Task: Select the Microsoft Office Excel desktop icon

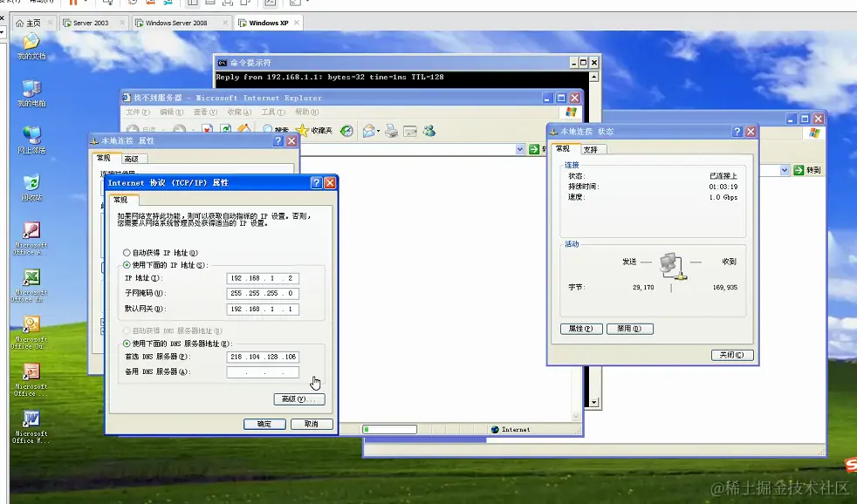Action: (x=31, y=285)
